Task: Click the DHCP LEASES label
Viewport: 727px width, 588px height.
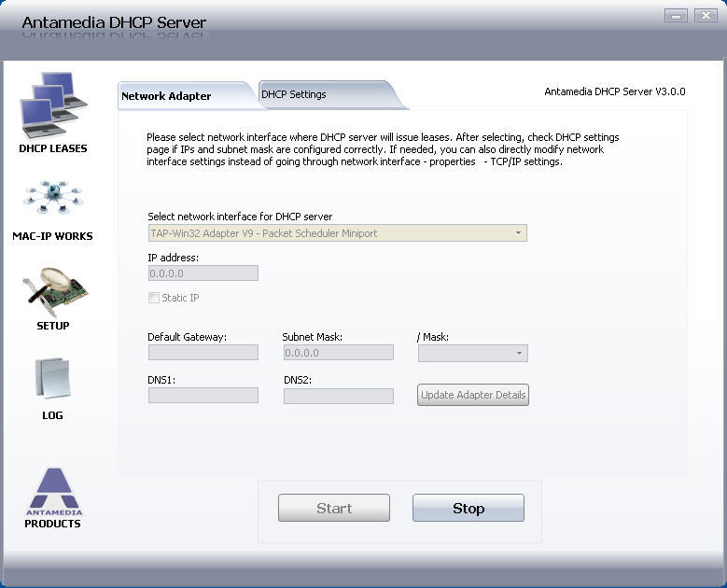Action: [x=53, y=148]
